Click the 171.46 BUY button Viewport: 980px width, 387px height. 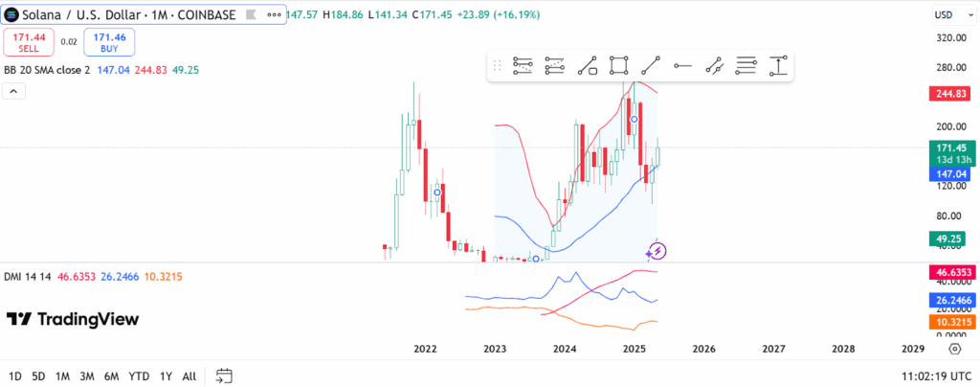pyautogui.click(x=109, y=42)
